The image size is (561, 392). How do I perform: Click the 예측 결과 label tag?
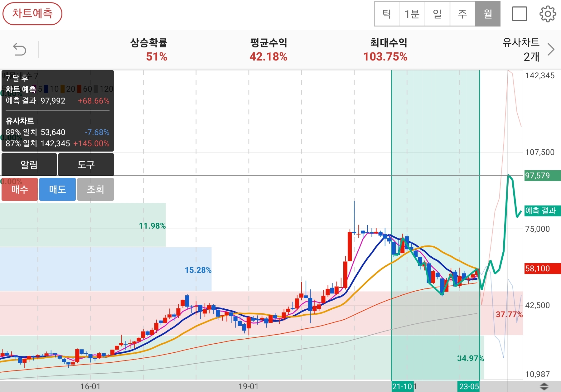[542, 211]
